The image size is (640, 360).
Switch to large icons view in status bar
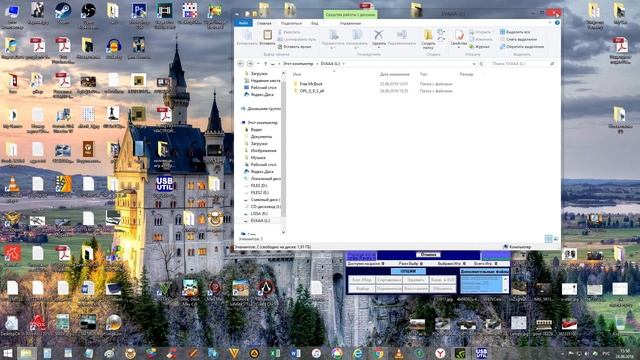pyautogui.click(x=556, y=239)
